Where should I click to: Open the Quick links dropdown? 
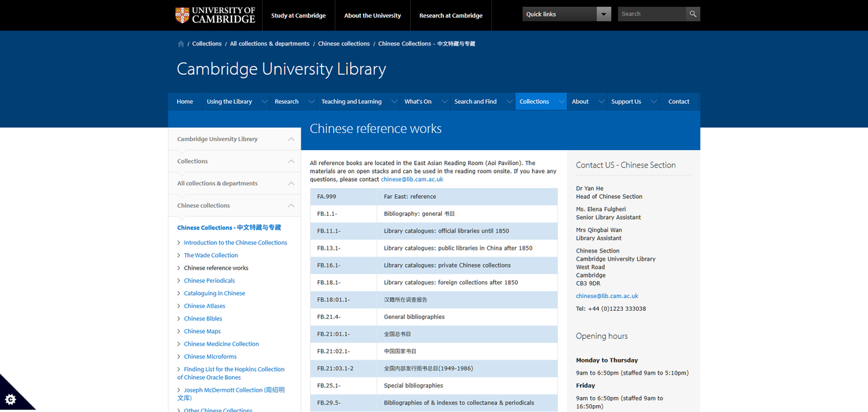pos(567,14)
